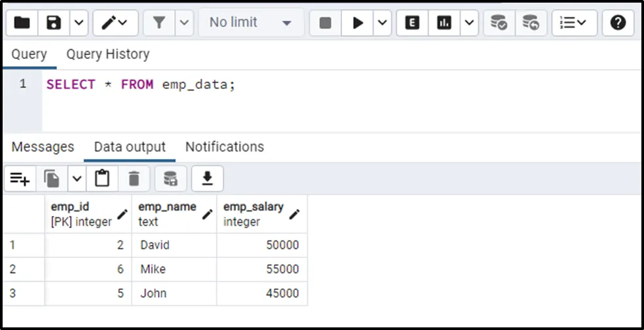The height and width of the screenshot is (330, 644).
Task: Switch to the Messages tab
Action: (x=43, y=147)
